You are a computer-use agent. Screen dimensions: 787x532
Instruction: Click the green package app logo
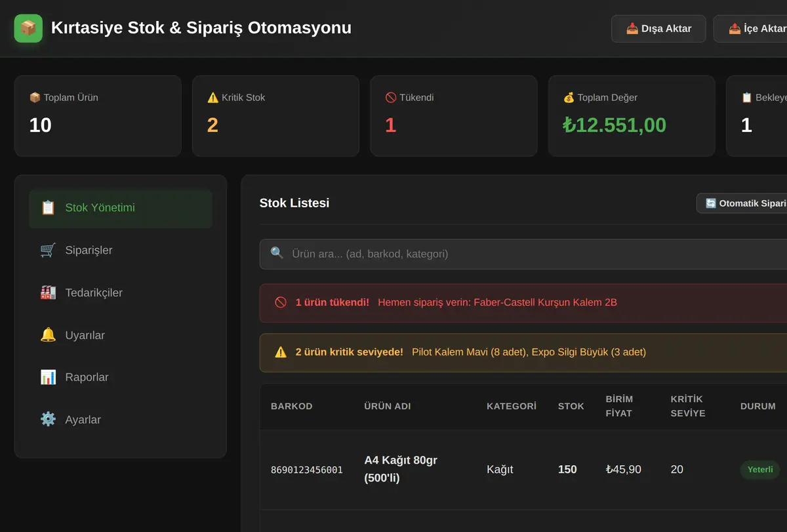tap(28, 28)
